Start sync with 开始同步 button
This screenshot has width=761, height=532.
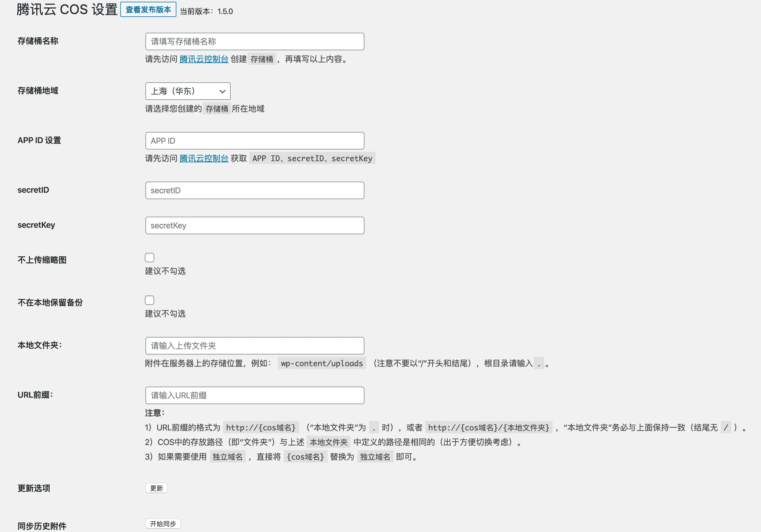163,524
